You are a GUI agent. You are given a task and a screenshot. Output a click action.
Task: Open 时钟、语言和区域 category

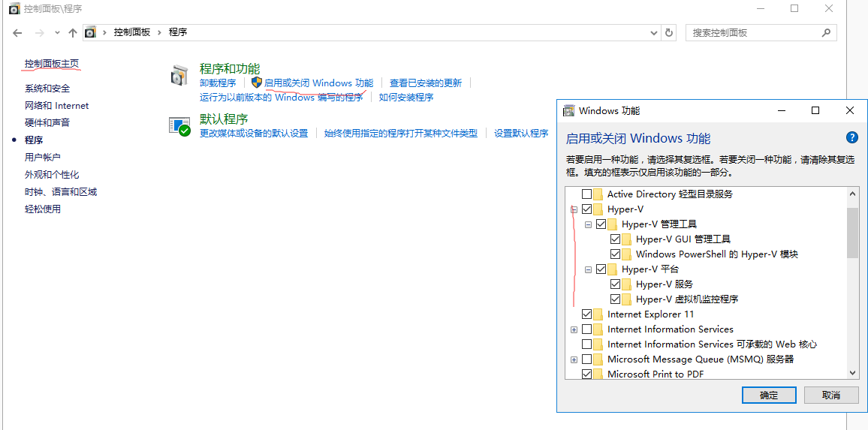[61, 192]
